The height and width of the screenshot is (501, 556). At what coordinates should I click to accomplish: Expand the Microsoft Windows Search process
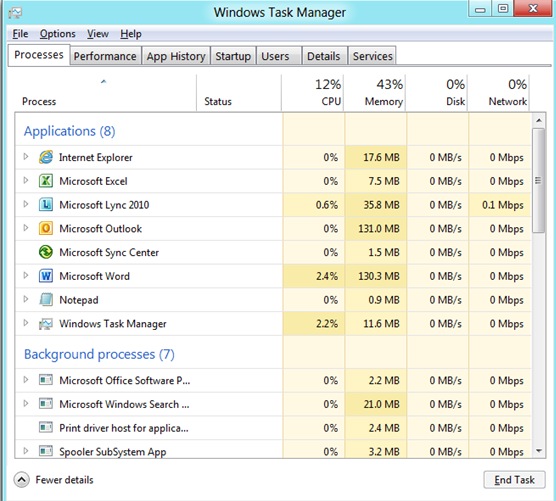pyautogui.click(x=26, y=403)
